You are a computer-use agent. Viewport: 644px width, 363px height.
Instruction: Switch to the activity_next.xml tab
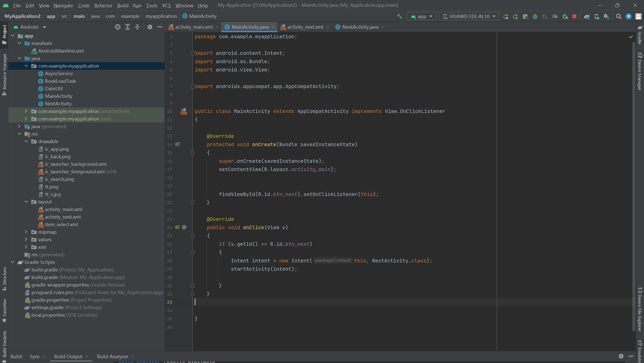305,27
